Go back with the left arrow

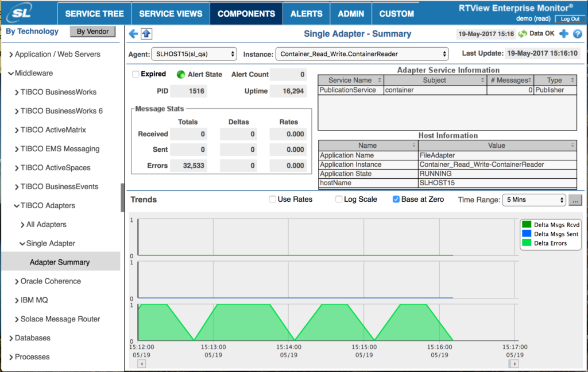tap(133, 34)
